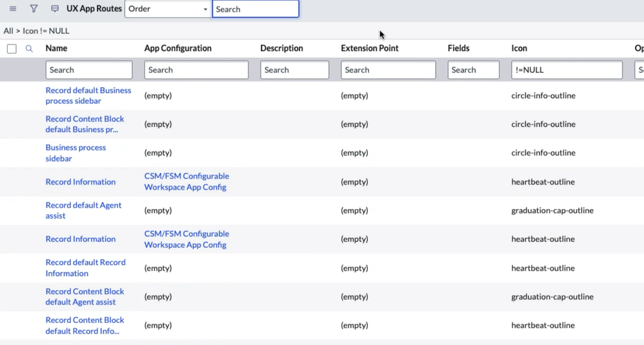Click the Icon != NULL breadcrumb filter

click(x=46, y=31)
